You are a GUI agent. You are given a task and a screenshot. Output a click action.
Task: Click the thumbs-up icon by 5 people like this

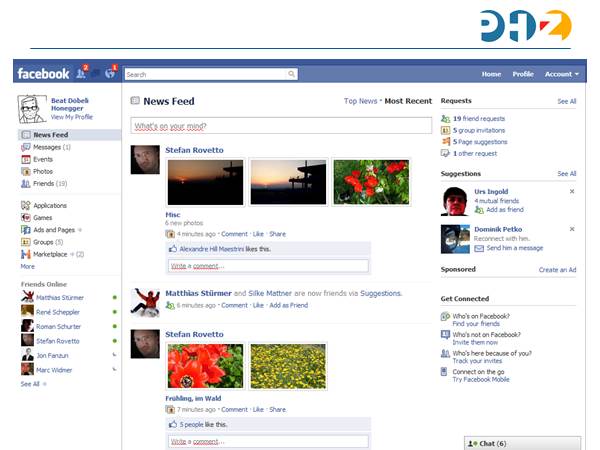(x=173, y=424)
